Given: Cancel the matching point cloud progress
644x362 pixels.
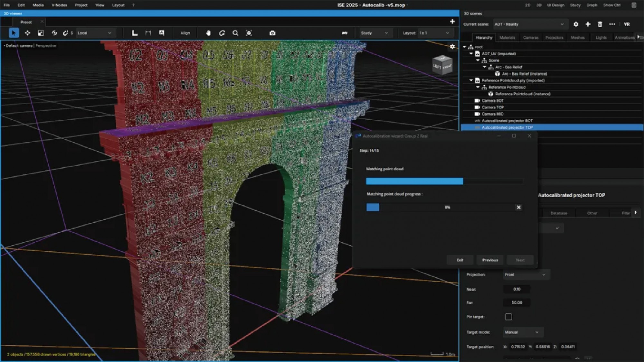Looking at the screenshot, I should [x=518, y=207].
